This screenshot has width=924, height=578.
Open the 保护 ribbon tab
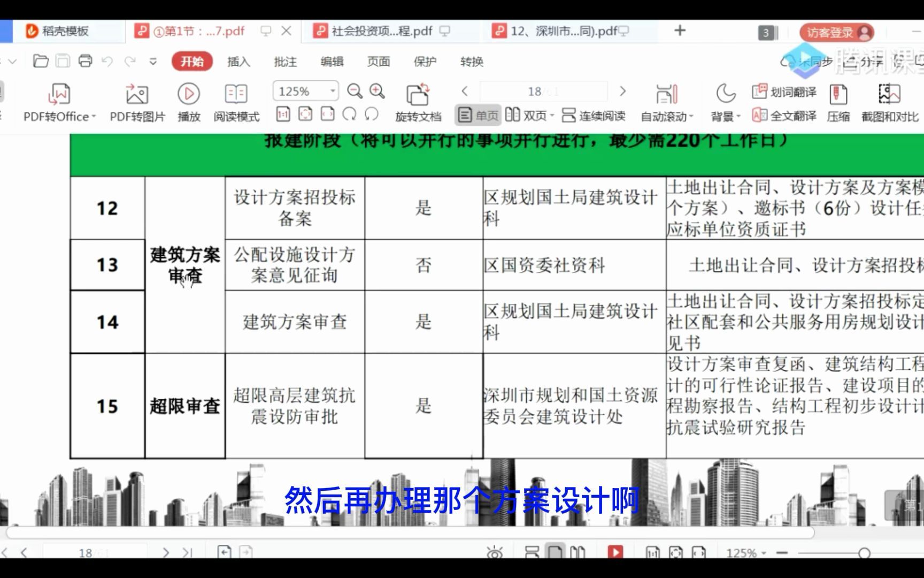click(x=425, y=62)
